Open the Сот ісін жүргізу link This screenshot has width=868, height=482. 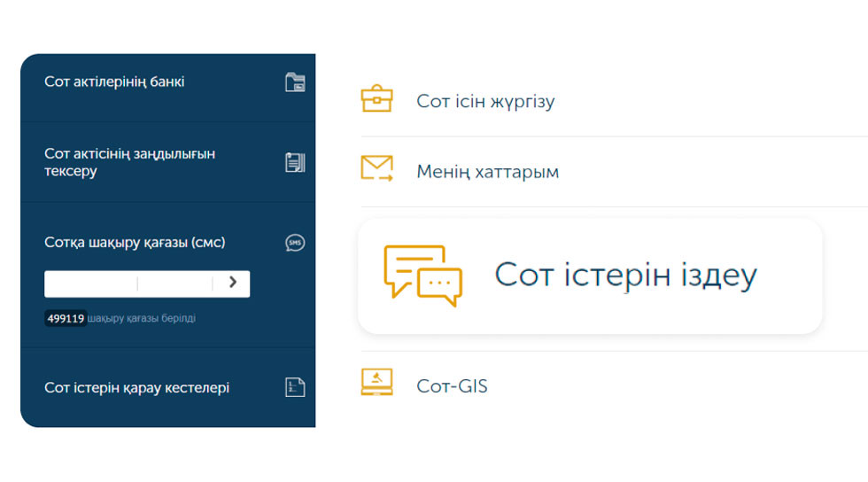point(485,101)
